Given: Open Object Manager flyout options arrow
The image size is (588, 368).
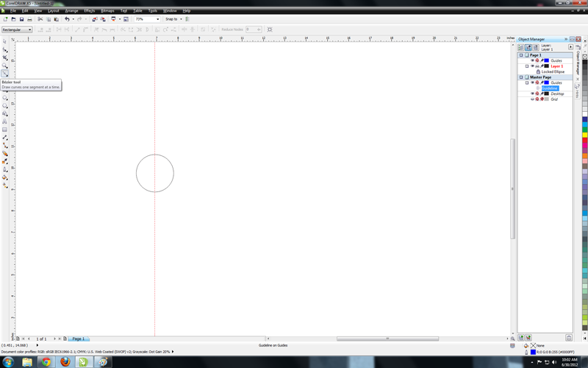Looking at the screenshot, I should (x=571, y=47).
